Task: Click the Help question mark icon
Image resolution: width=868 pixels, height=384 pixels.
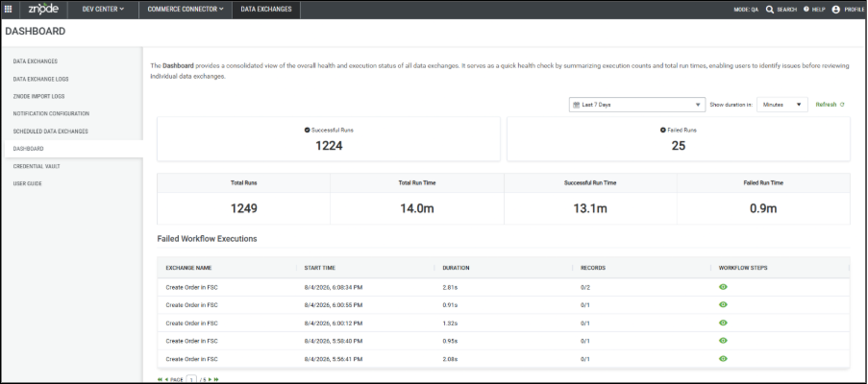Action: pyautogui.click(x=806, y=10)
